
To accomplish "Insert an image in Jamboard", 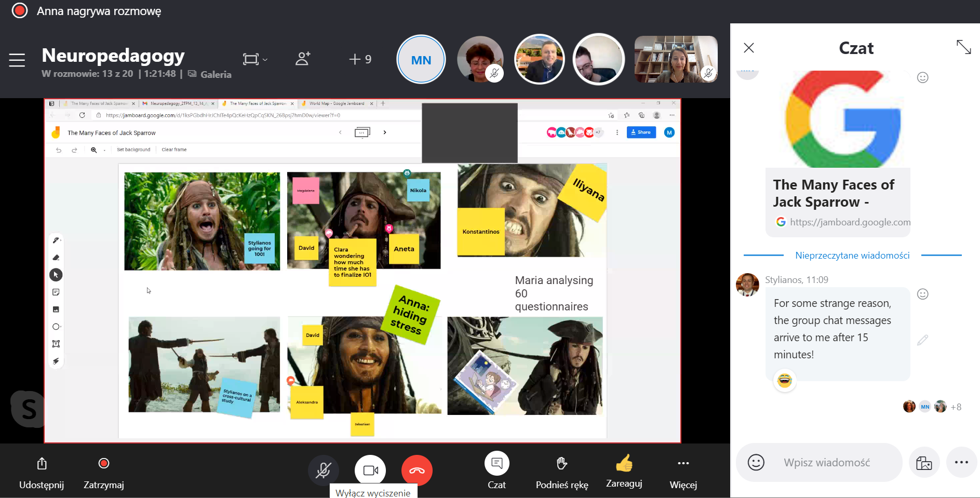I will (56, 309).
